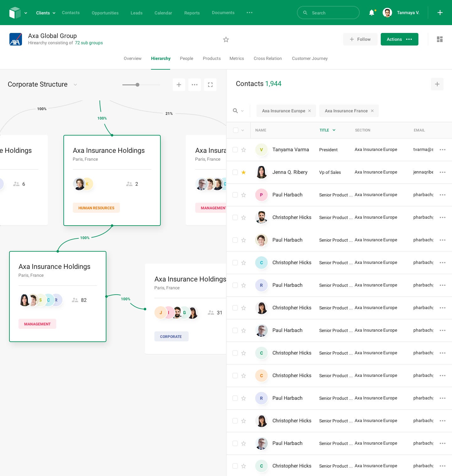Star the Tanyama Varma contact
Viewport: 452px width, 476px height.
[244, 150]
